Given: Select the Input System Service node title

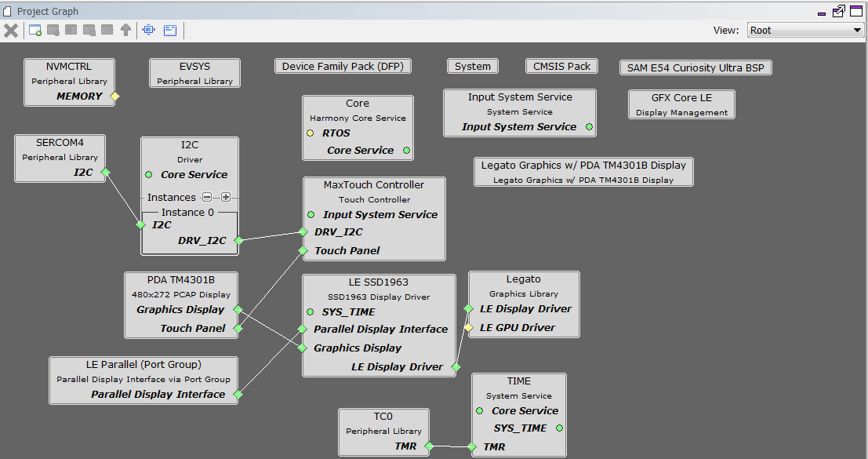Looking at the screenshot, I should coord(520,97).
